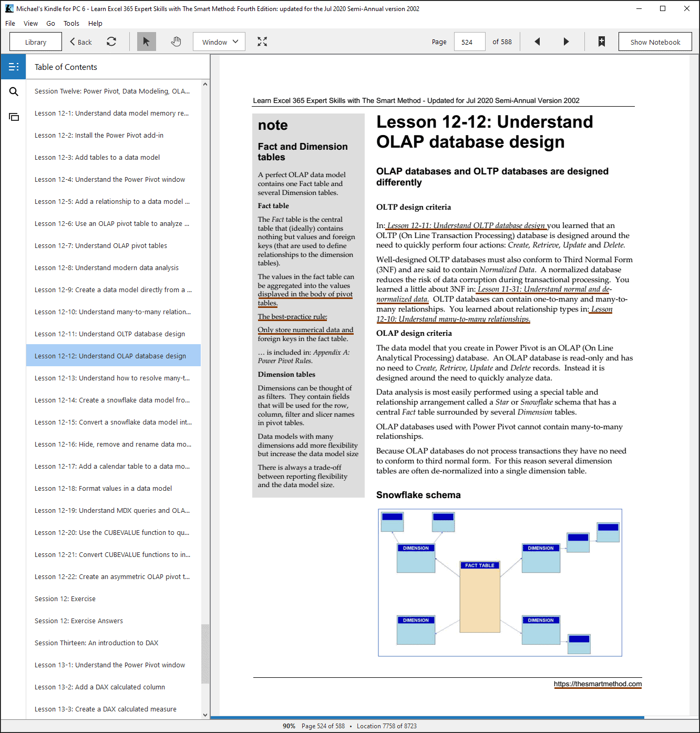Screen dimensions: 700x733
Task: Open Lesson 13-2 DAX calculated column
Action: (x=114, y=687)
